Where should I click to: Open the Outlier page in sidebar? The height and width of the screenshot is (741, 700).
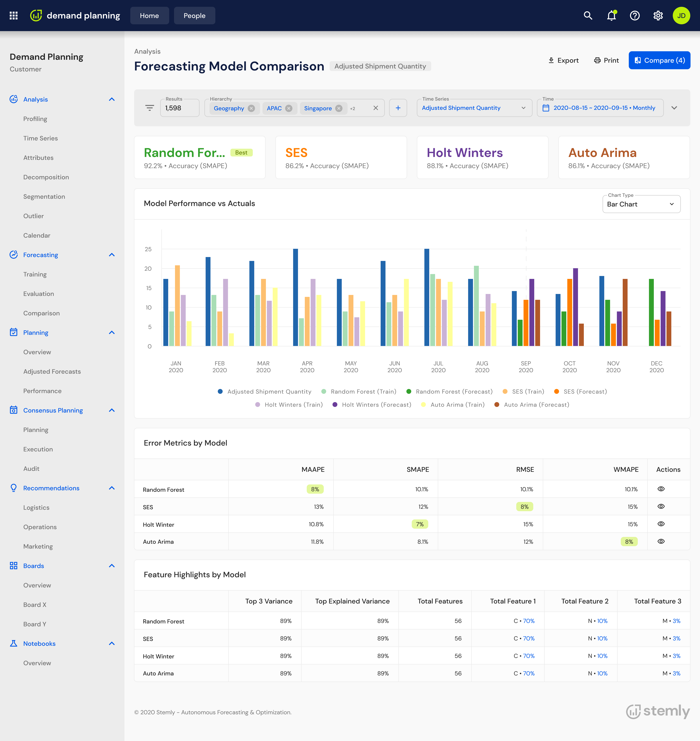pos(33,216)
